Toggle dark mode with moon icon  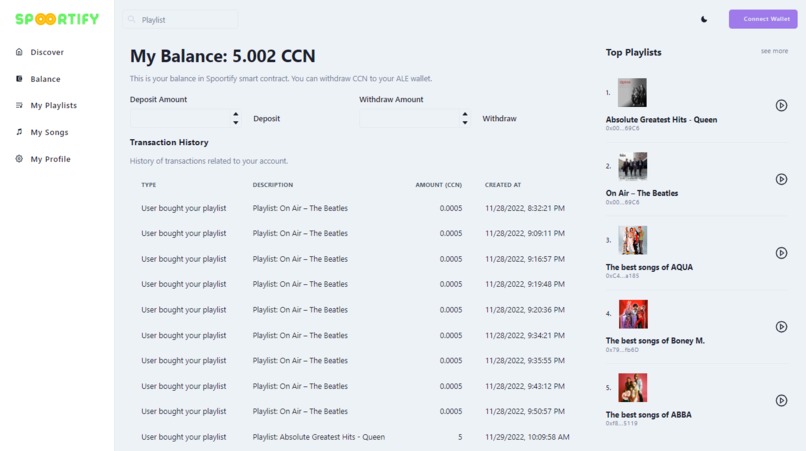pyautogui.click(x=704, y=19)
